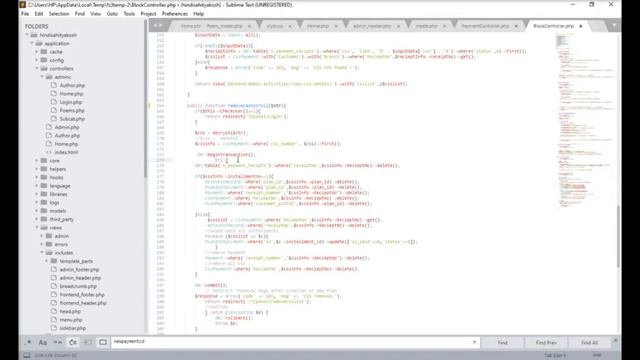Toggle case sensitive (Aa) search option
Screen dimensions: 640x360
click(42, 342)
